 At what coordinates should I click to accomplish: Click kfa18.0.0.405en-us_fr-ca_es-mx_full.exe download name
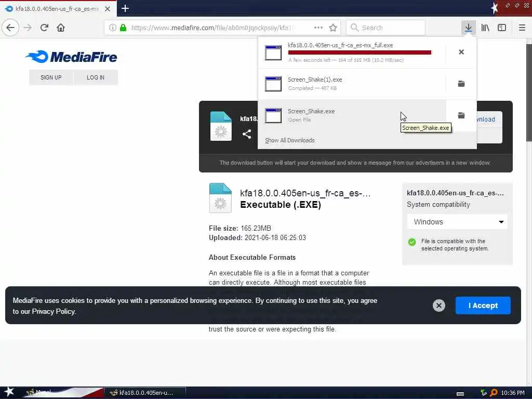point(340,45)
